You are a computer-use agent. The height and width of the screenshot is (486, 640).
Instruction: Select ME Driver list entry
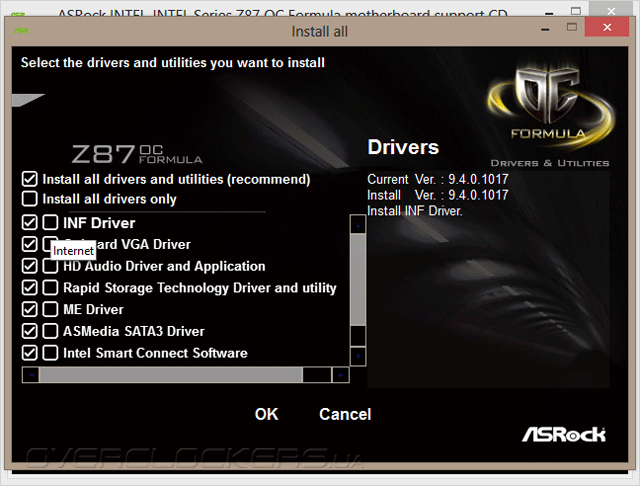click(x=93, y=309)
